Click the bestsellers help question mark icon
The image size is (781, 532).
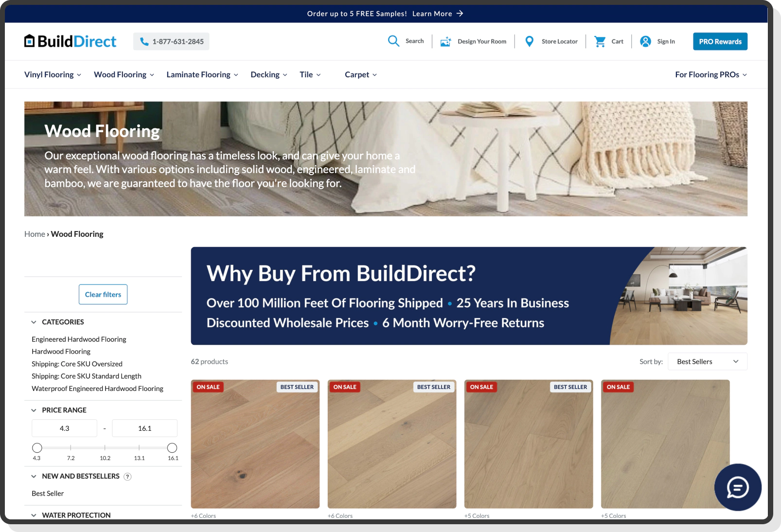point(127,477)
